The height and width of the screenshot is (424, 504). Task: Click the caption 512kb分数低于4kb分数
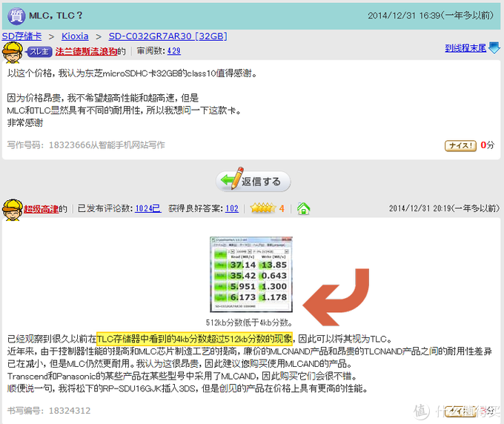(x=249, y=322)
